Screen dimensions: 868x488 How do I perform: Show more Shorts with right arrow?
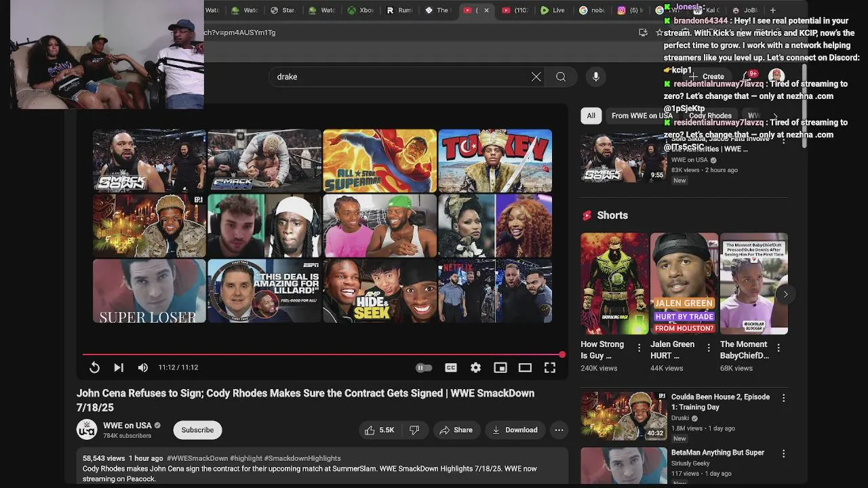click(785, 294)
